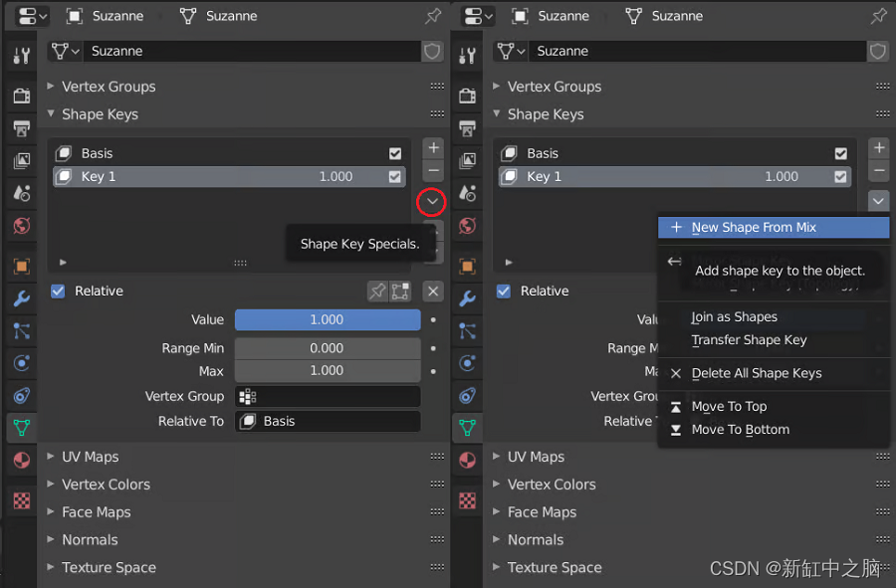
Task: Toggle Basis shape key checkbox in right panel
Action: 840,153
